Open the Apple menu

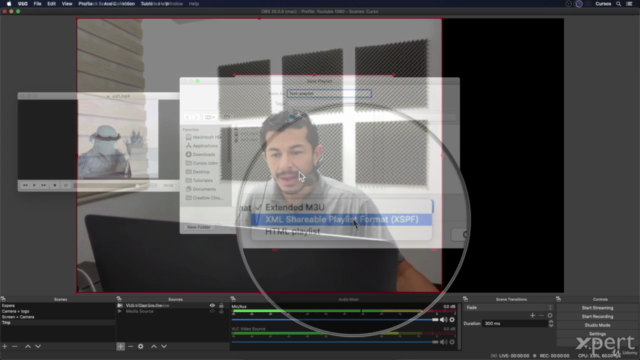point(9,4)
